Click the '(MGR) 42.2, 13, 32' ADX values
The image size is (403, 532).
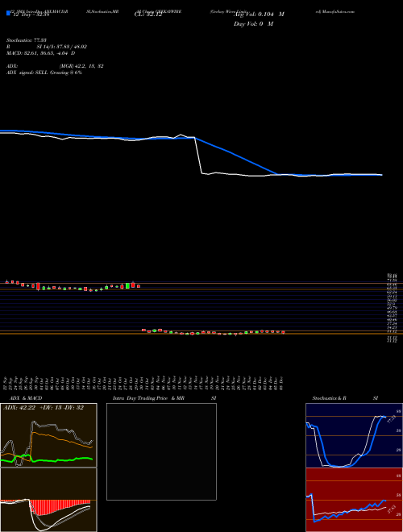tap(81, 66)
